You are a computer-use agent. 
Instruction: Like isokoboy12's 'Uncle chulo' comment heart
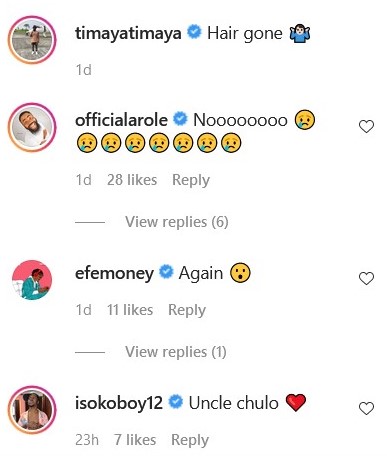click(x=366, y=408)
